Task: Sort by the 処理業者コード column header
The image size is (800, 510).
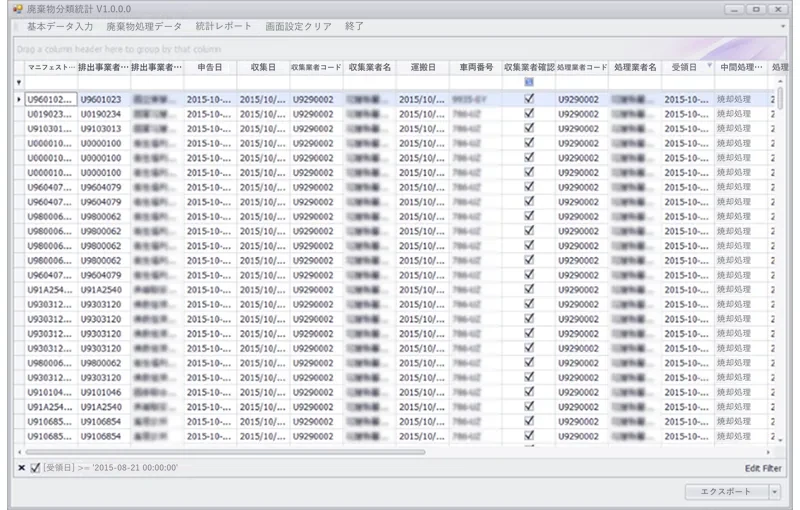Action: [582, 67]
